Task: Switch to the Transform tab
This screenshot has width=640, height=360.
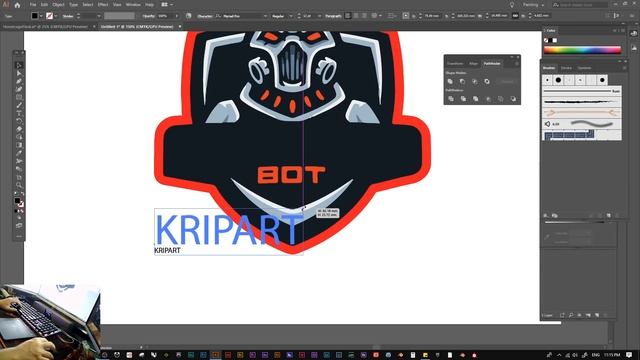Action: (455, 64)
